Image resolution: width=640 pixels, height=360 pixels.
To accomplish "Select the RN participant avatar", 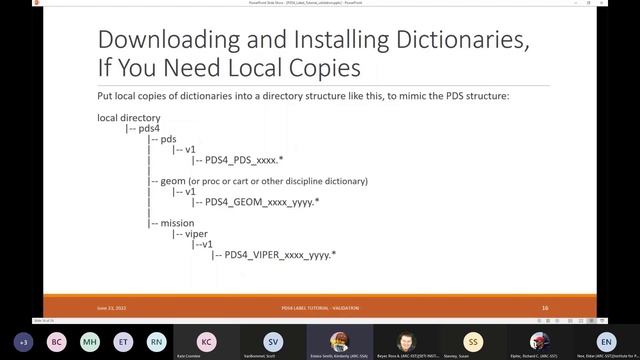I will [x=156, y=342].
